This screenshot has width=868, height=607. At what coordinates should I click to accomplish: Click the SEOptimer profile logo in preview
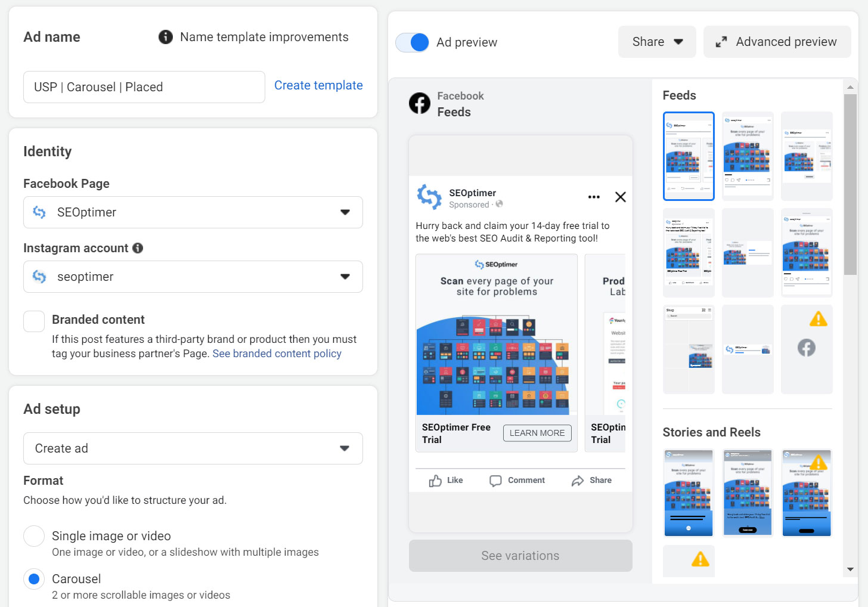[x=429, y=197]
